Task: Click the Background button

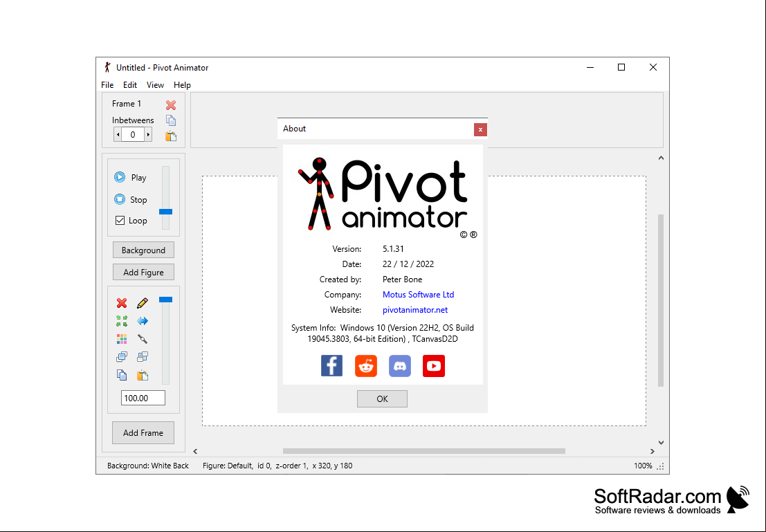Action: (x=143, y=250)
